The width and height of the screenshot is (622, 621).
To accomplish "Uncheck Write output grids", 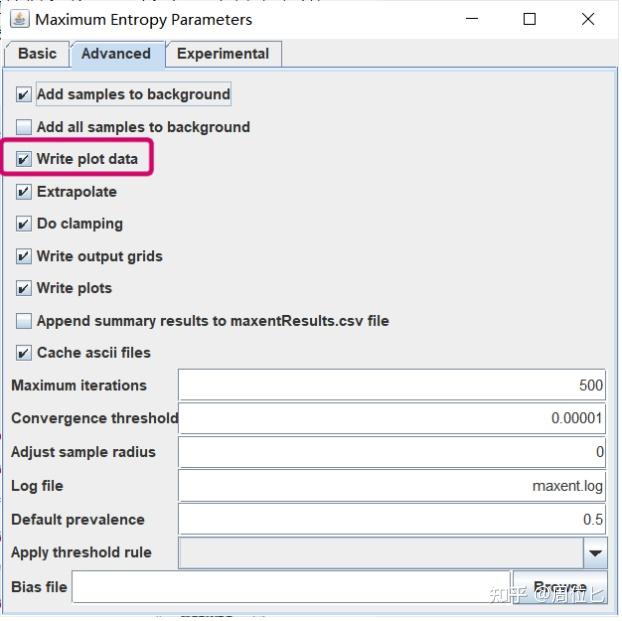I will (24, 256).
